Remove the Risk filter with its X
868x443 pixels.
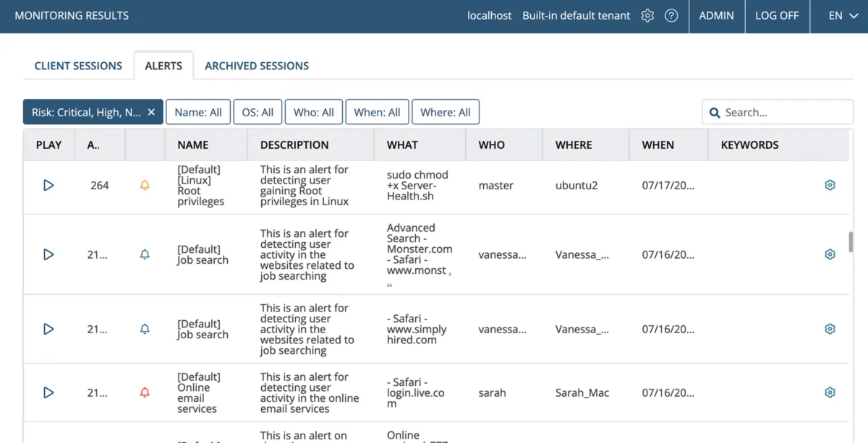(x=151, y=112)
